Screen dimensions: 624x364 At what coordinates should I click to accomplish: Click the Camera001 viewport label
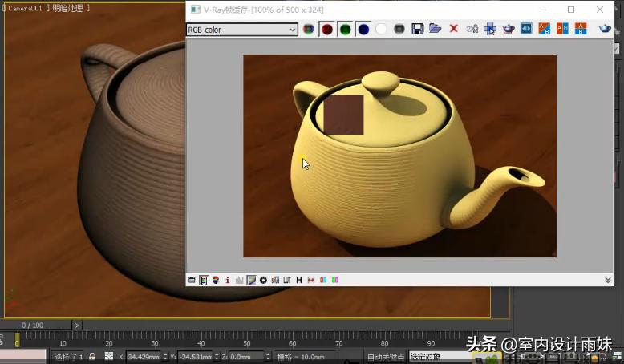pyautogui.click(x=24, y=8)
